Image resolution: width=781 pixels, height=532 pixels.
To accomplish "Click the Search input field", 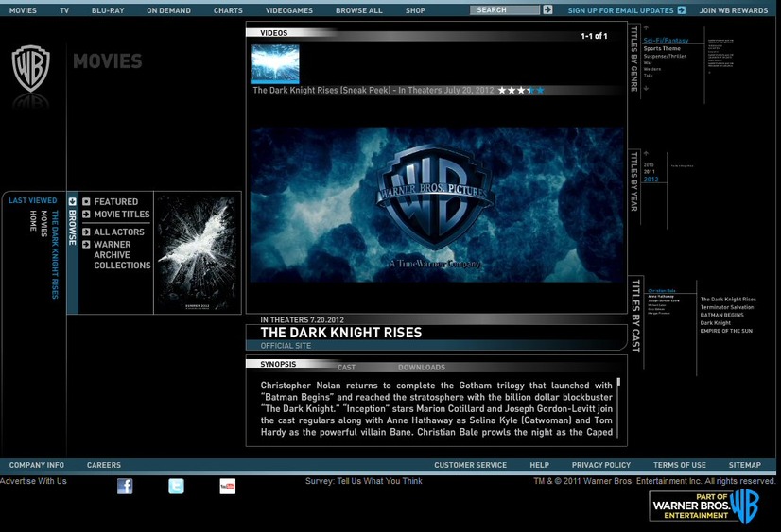I will [x=505, y=9].
